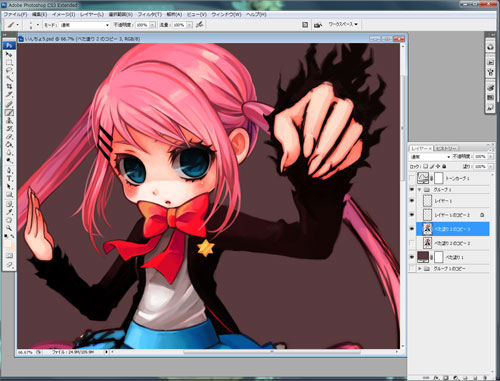Select the Clone Stamp tool
This screenshot has height=381, width=500.
pyautogui.click(x=9, y=121)
